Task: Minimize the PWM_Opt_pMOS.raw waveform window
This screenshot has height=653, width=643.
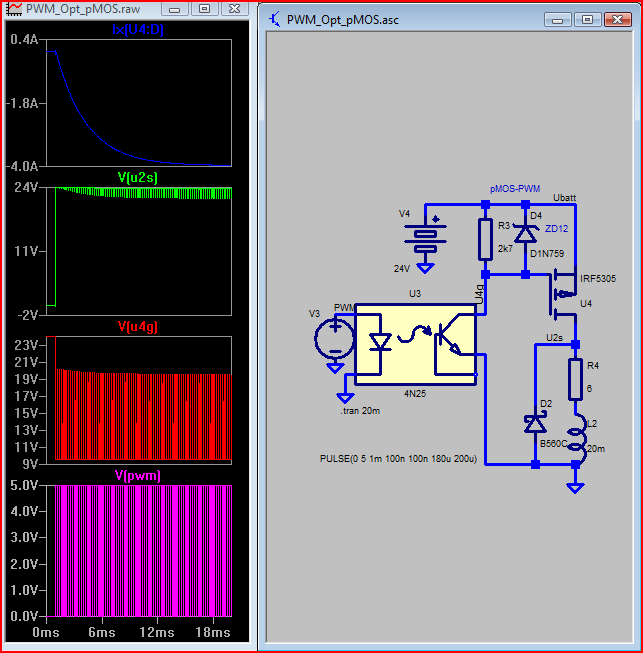Action: pos(174,9)
